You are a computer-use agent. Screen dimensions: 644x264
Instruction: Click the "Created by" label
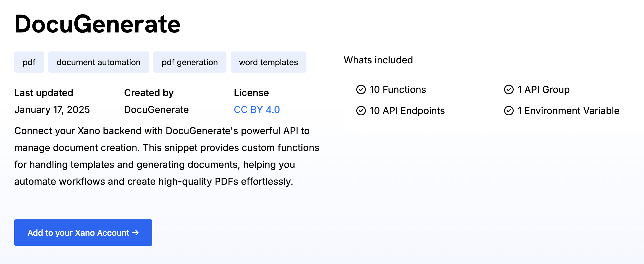point(149,93)
